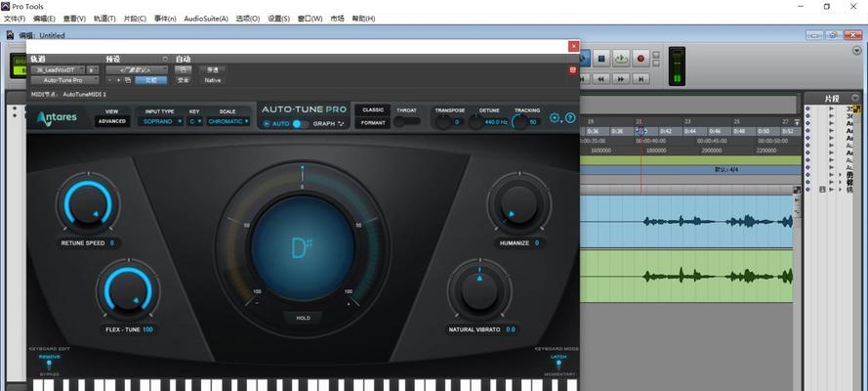Click the Go To End transport button
This screenshot has height=391, width=868.
coord(641,79)
